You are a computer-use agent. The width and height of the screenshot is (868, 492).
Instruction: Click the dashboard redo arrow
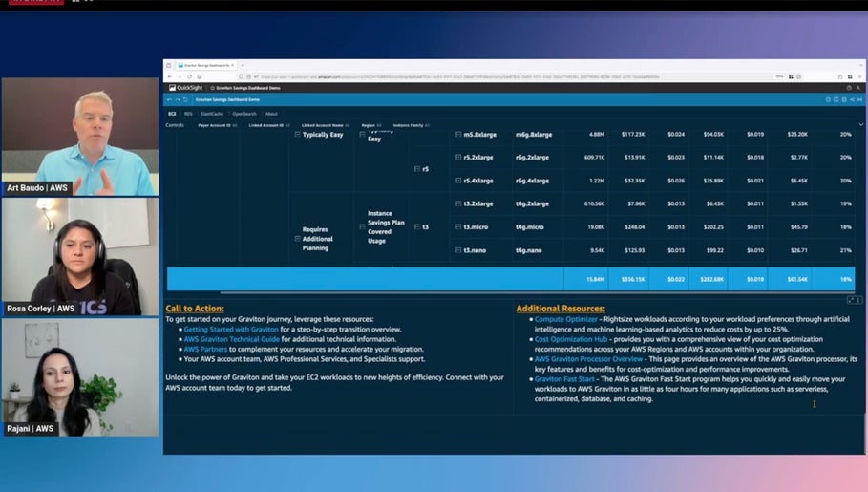click(178, 99)
